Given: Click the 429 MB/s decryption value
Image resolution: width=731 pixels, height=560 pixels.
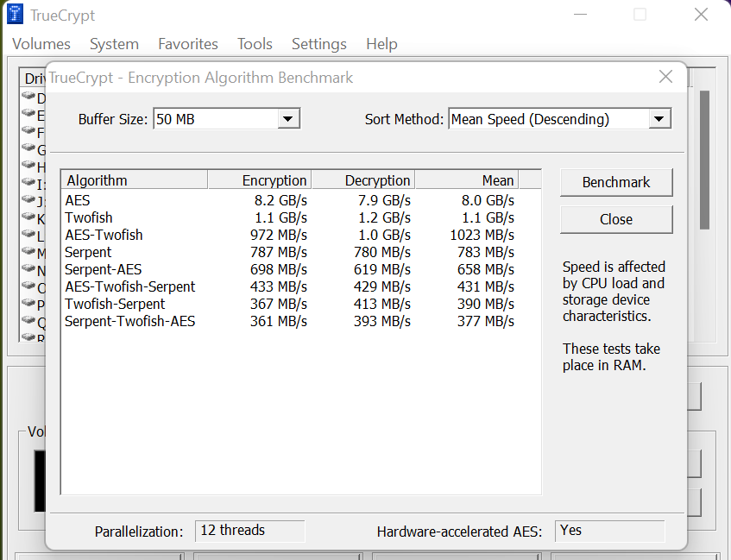Looking at the screenshot, I should [381, 286].
